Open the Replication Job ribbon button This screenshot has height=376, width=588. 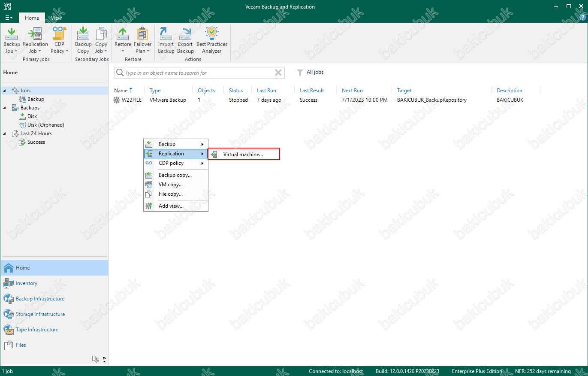point(35,40)
